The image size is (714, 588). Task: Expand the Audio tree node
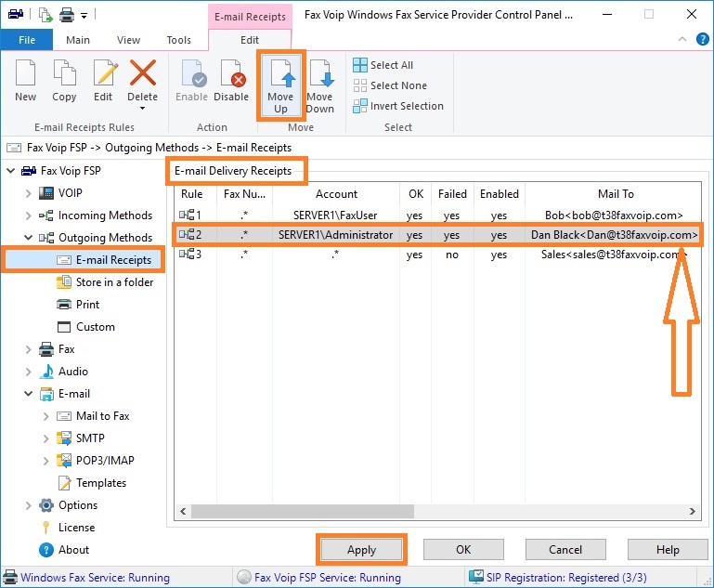[28, 372]
